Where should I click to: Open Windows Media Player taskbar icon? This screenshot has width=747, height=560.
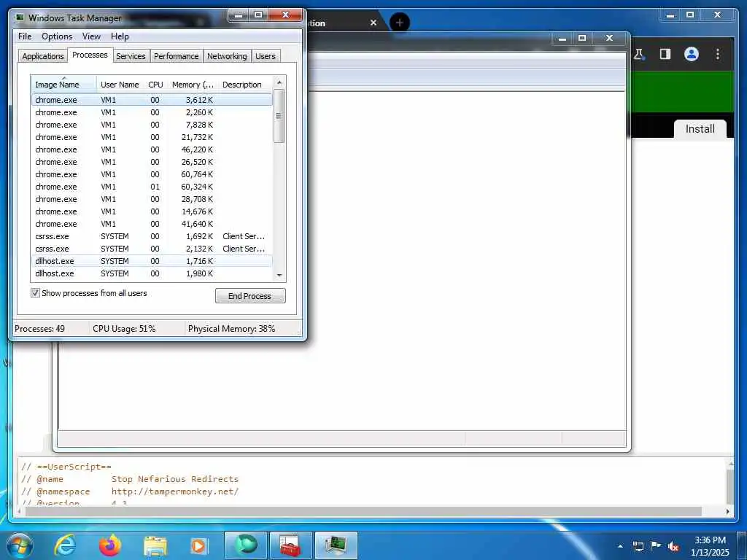pos(198,546)
